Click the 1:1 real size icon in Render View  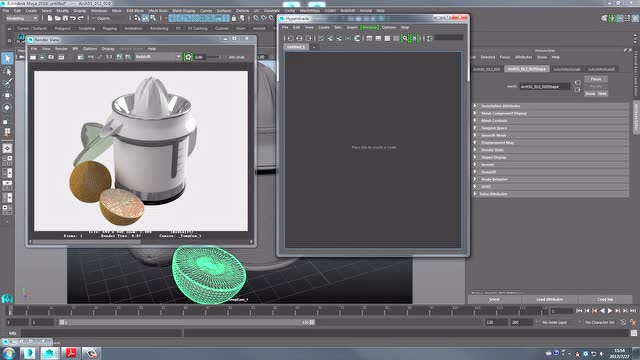pyautogui.click(x=109, y=57)
